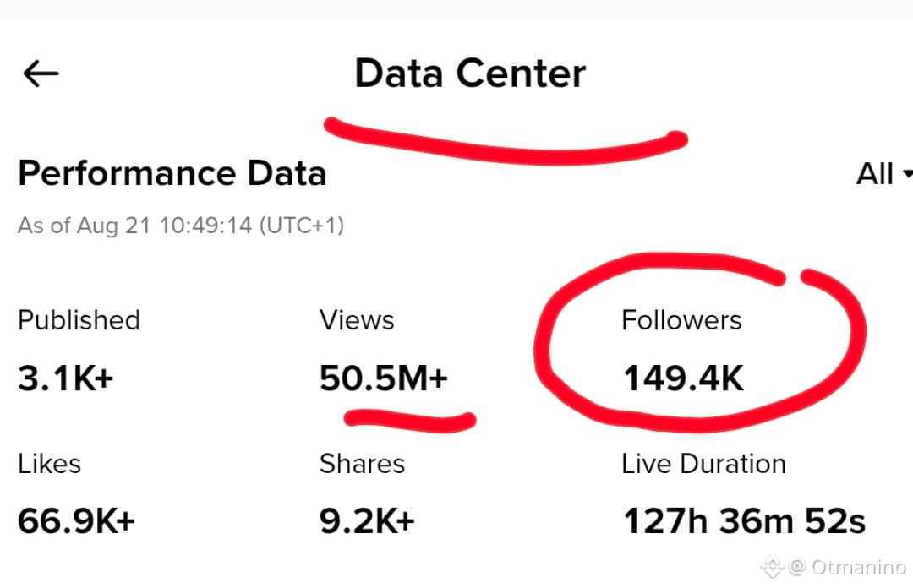Tap the 50.5M+ views value
This screenshot has width=913, height=588.
tap(384, 378)
